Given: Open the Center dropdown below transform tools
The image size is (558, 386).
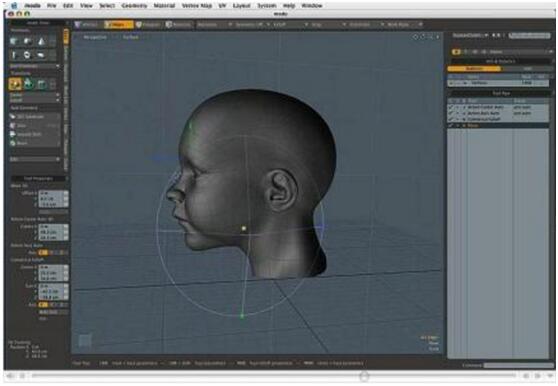Looking at the screenshot, I should click(x=35, y=95).
